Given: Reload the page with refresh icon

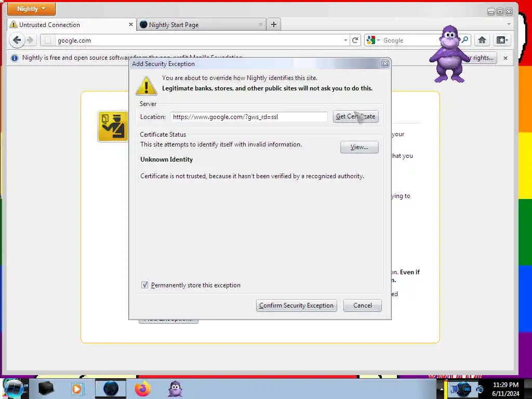Looking at the screenshot, I should point(355,41).
